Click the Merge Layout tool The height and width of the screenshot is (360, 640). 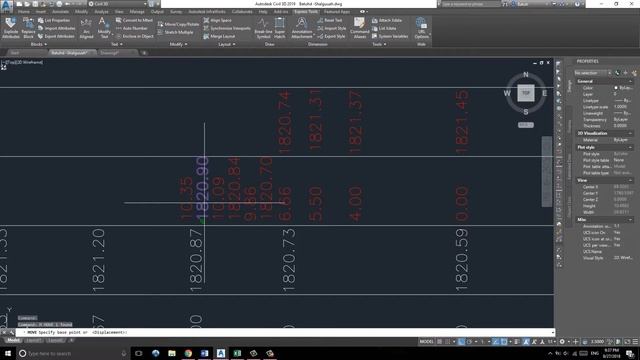[219, 36]
